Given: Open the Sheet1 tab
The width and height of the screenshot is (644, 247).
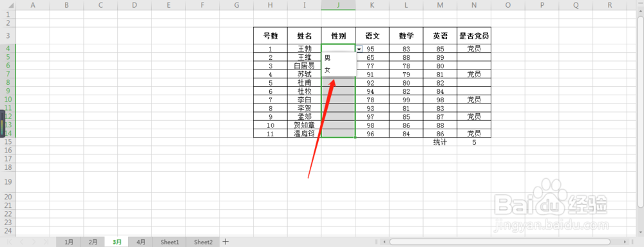Looking at the screenshot, I should (169, 242).
